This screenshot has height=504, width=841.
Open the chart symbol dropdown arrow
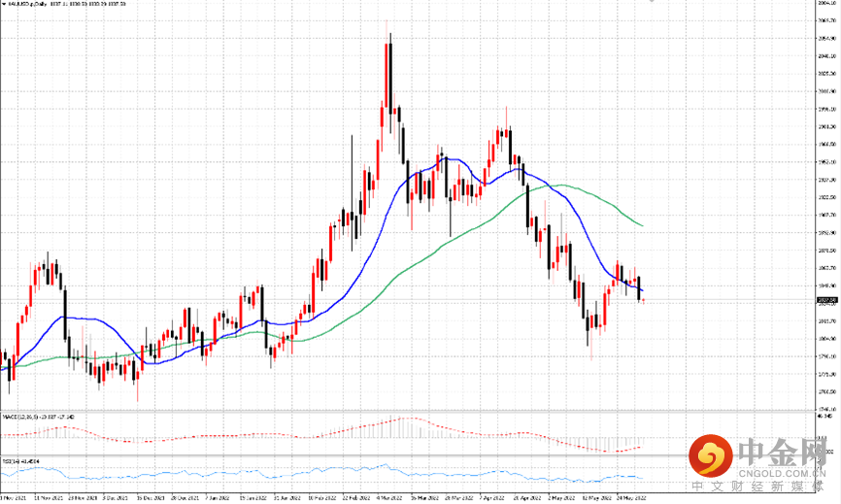[x=3, y=4]
